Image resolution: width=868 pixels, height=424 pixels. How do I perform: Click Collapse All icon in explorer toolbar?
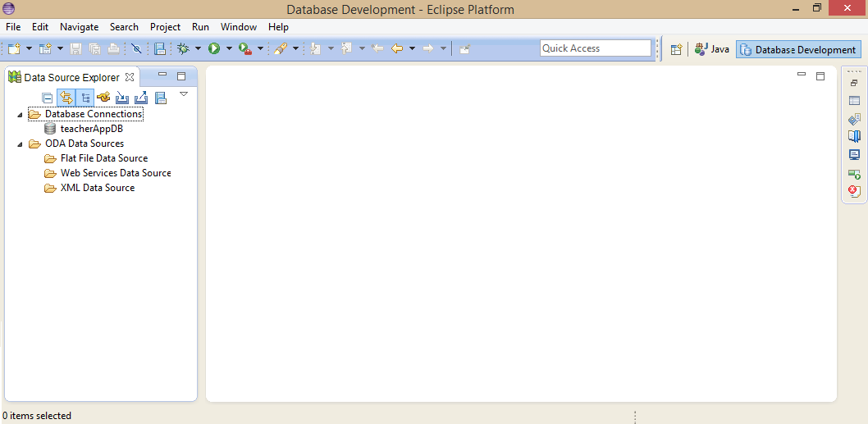pyautogui.click(x=48, y=98)
